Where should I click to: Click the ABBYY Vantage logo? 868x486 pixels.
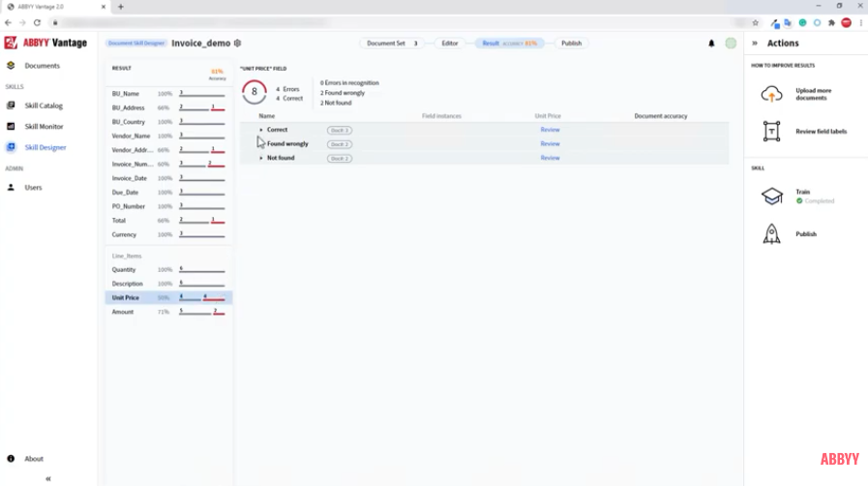tap(45, 43)
